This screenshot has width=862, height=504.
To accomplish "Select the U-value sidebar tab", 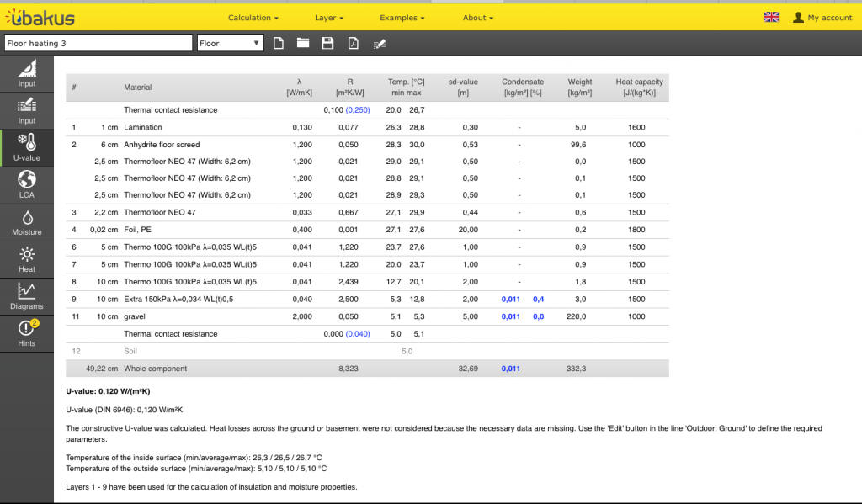I will [27, 147].
